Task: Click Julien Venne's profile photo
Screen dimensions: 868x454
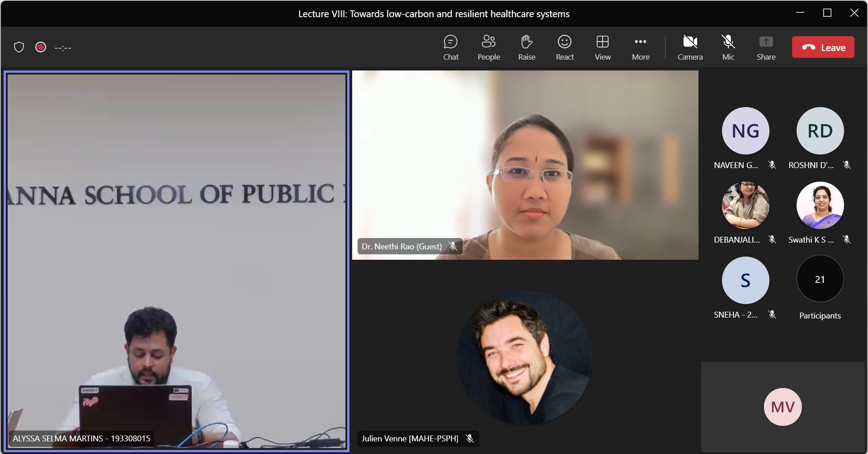Action: click(x=525, y=357)
